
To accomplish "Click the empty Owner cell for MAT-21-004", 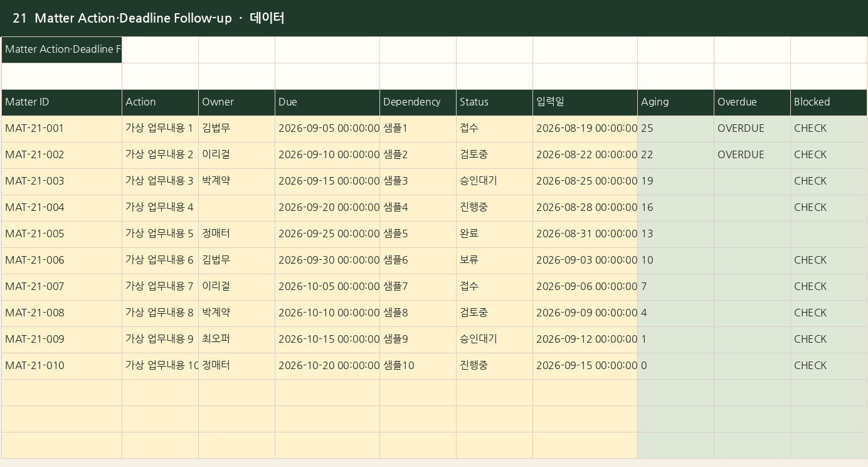I will [236, 208].
